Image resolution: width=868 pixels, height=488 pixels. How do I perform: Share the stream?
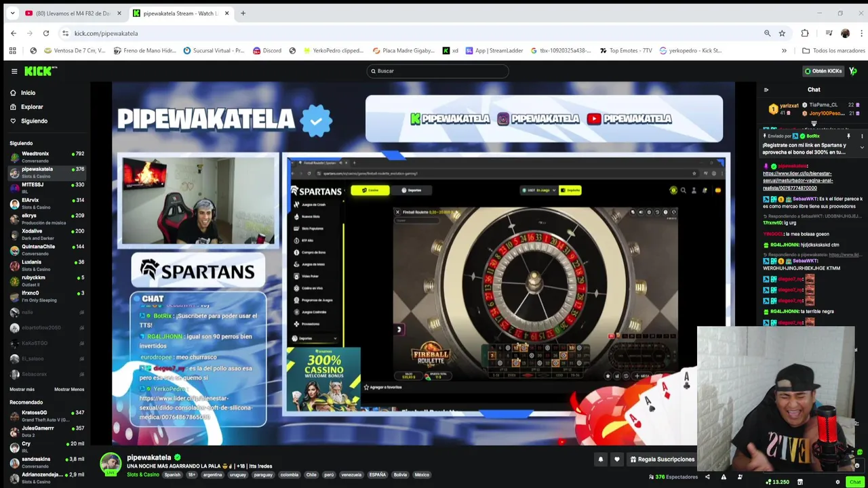[707, 477]
